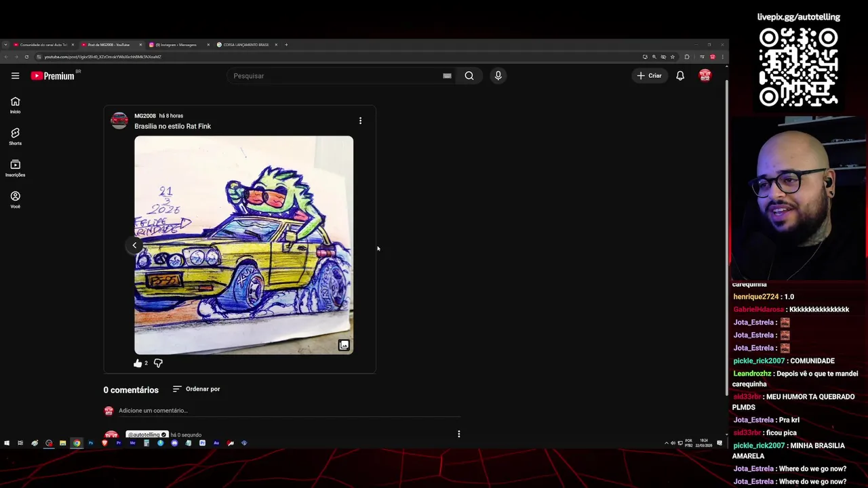Screen dimensions: 868x488
Task: Like the MG2008 post
Action: (138, 363)
